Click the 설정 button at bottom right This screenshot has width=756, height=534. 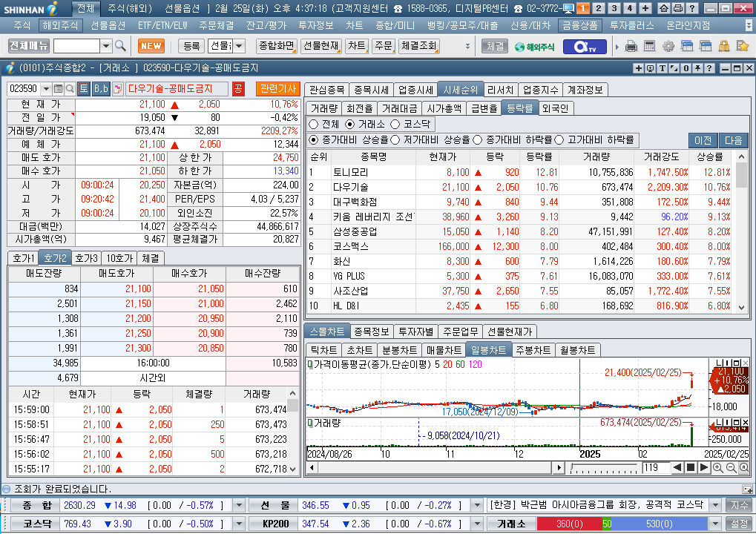click(x=739, y=524)
